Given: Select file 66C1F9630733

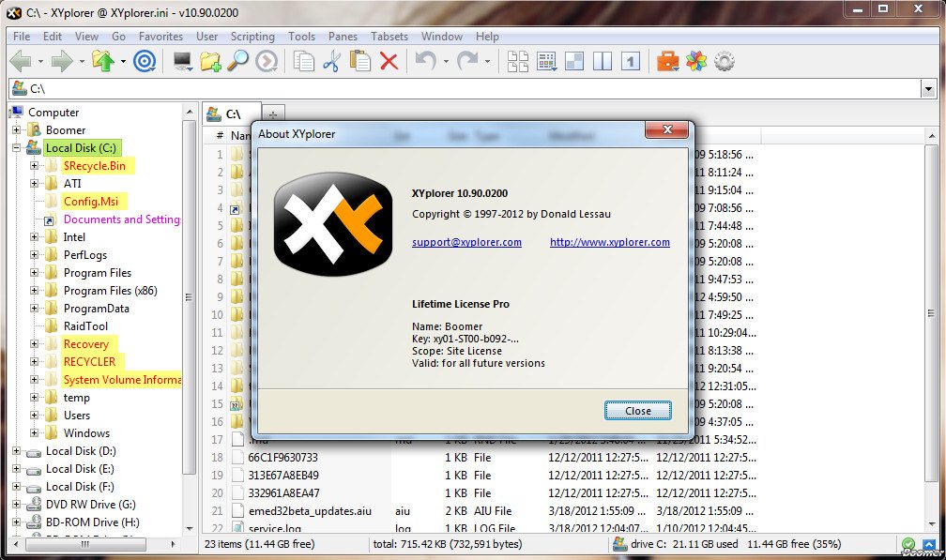Looking at the screenshot, I should click(x=283, y=458).
